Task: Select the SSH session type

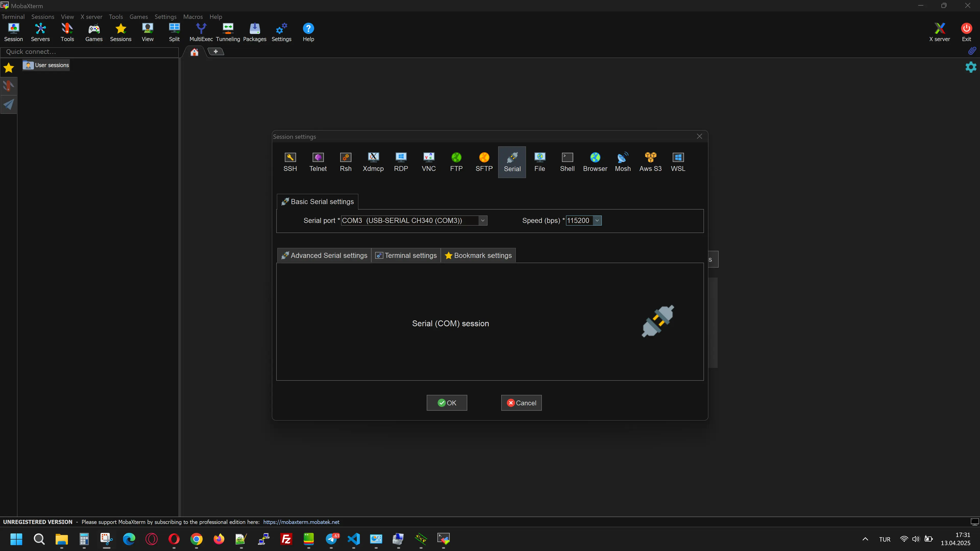Action: click(290, 162)
